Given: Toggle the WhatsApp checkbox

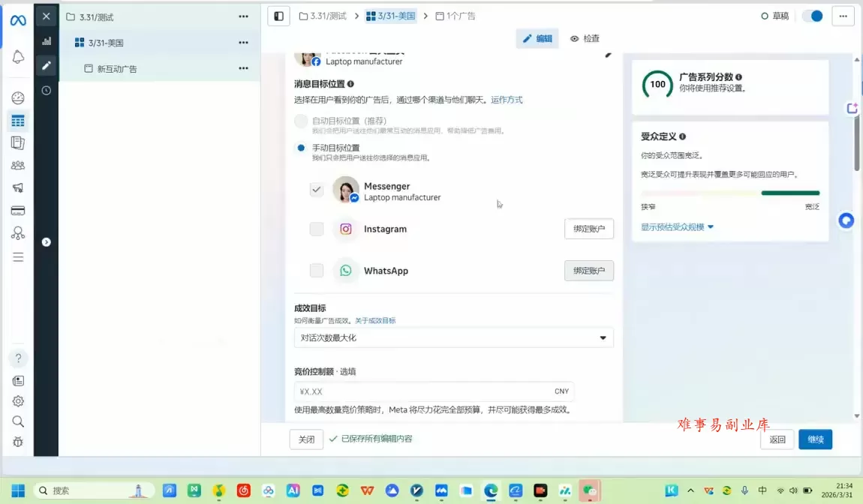Looking at the screenshot, I should point(317,271).
